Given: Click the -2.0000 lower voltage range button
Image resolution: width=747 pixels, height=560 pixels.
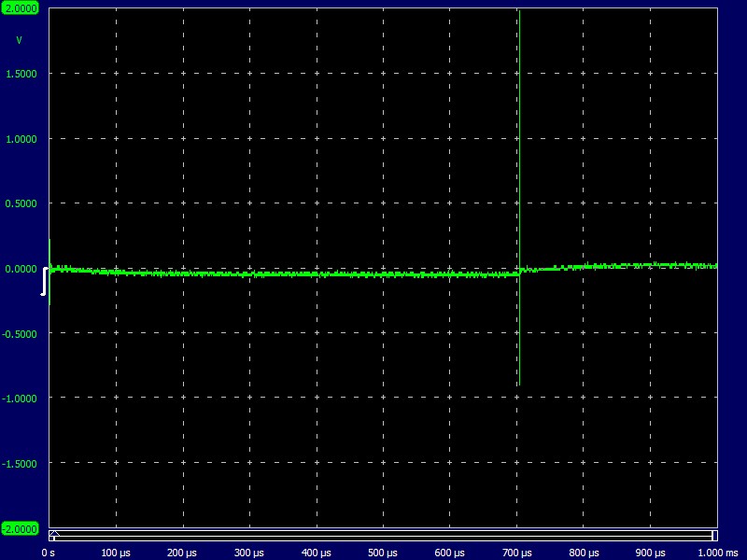Looking at the screenshot, I should click(20, 528).
